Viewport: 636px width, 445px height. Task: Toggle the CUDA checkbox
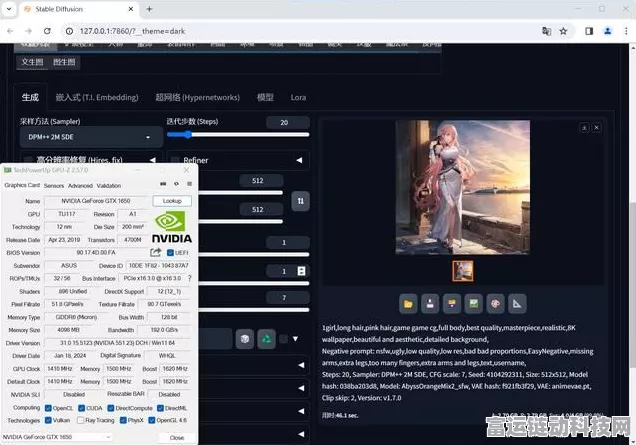[82, 408]
